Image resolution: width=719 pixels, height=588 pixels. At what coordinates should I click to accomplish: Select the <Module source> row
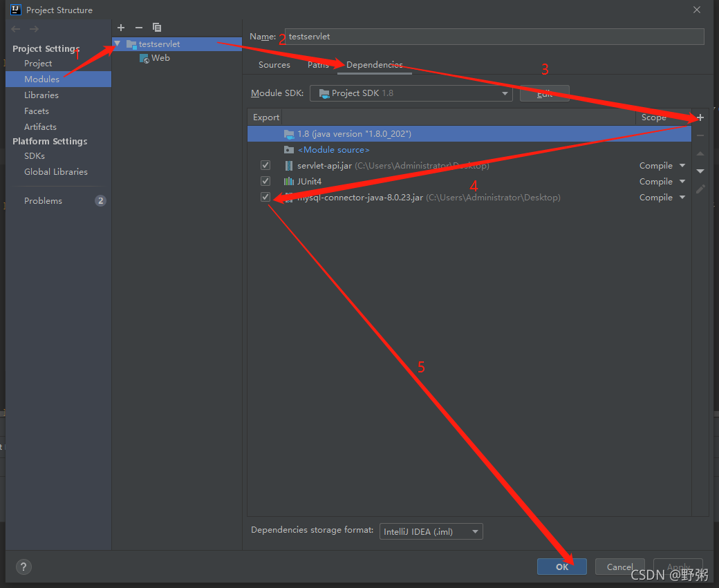click(469, 150)
